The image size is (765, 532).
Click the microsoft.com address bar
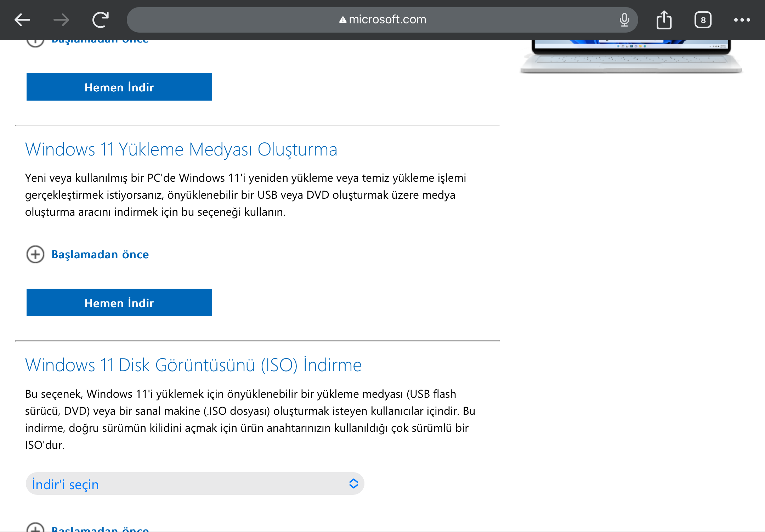click(x=387, y=20)
